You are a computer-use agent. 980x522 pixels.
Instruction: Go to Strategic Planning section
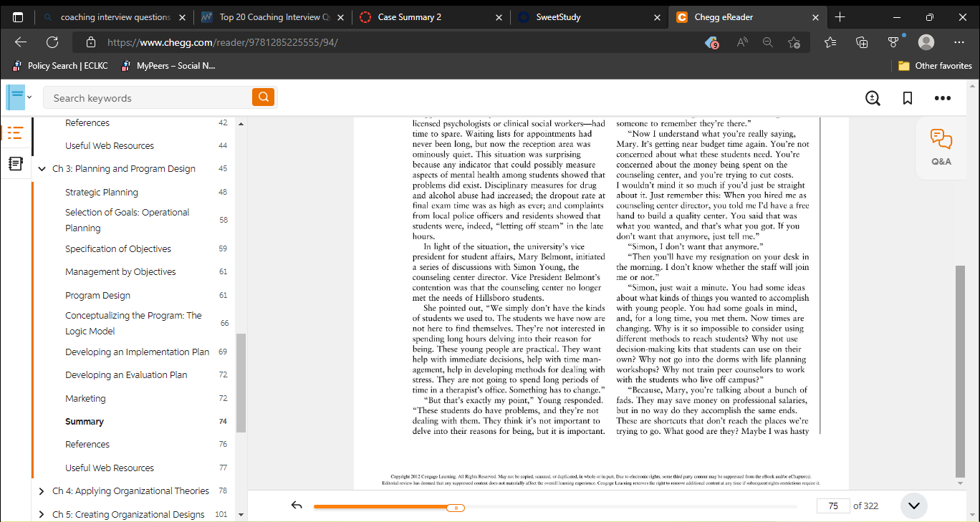click(102, 192)
